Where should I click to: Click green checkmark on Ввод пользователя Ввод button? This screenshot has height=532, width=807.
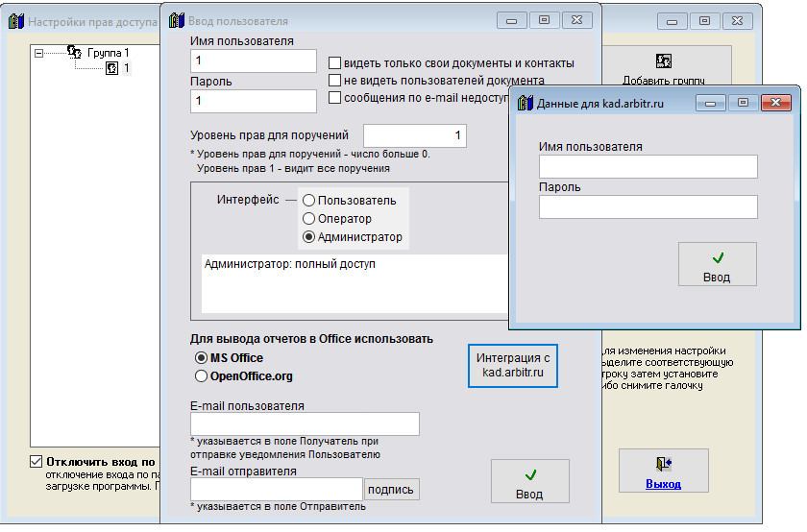click(530, 474)
